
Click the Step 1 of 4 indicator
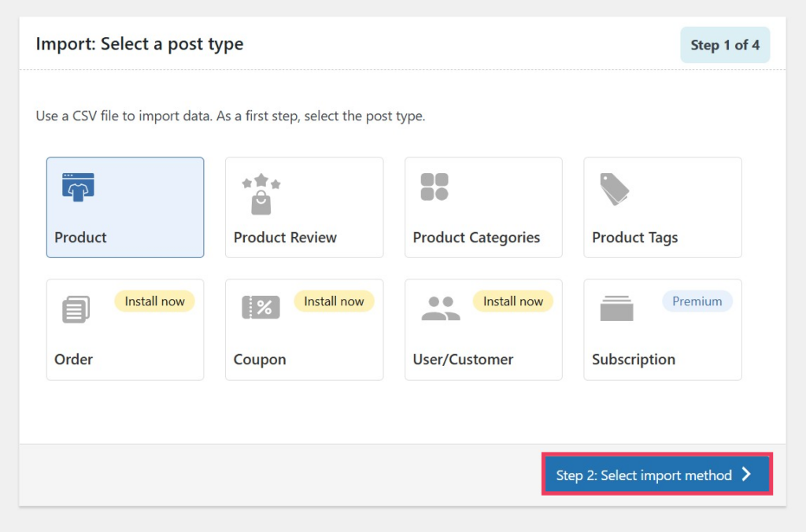[724, 45]
